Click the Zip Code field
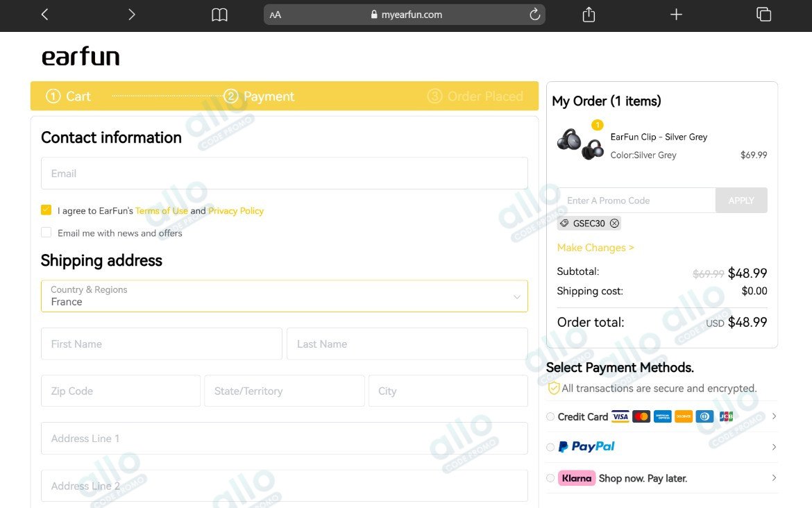Viewport: 812px width, 508px height. tap(121, 391)
